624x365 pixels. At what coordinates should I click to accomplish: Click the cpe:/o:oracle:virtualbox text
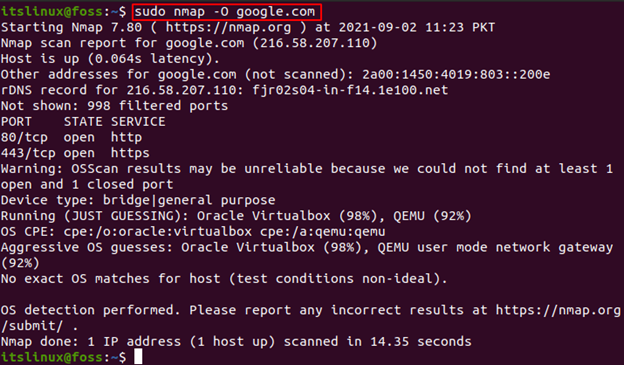click(x=158, y=232)
